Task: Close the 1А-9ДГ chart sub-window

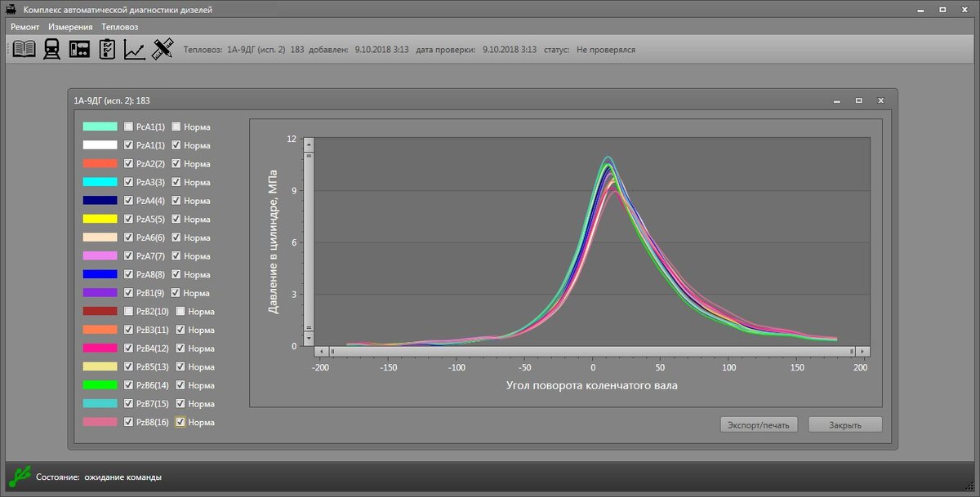Action: click(x=880, y=100)
